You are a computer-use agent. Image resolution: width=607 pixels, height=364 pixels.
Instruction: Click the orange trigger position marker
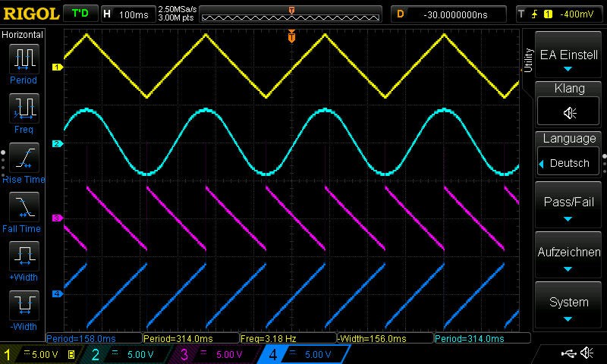[x=291, y=36]
